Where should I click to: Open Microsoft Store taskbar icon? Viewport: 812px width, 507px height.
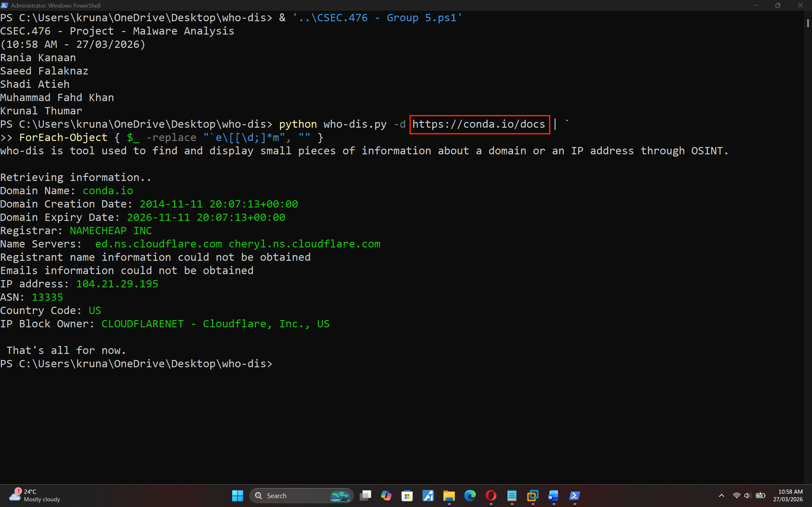click(407, 495)
